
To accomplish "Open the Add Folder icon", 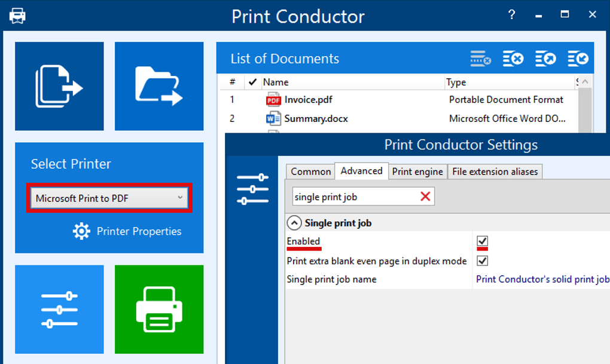I will click(x=158, y=85).
